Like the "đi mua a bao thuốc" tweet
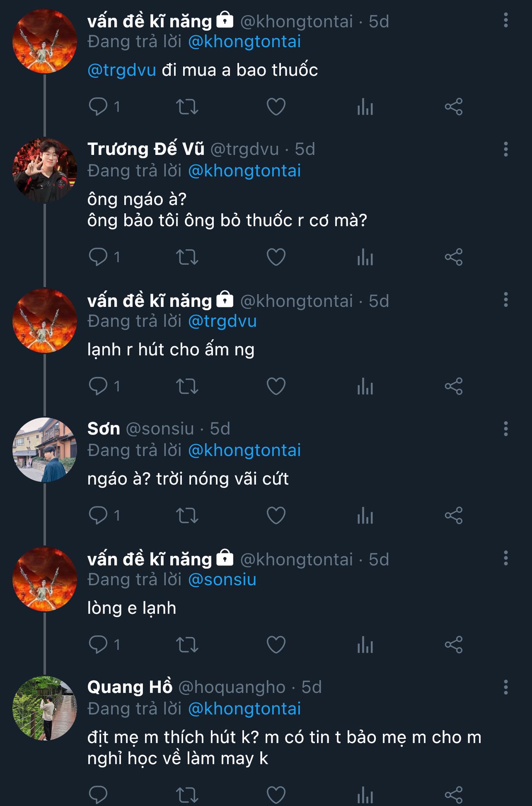The image size is (532, 806). click(276, 107)
